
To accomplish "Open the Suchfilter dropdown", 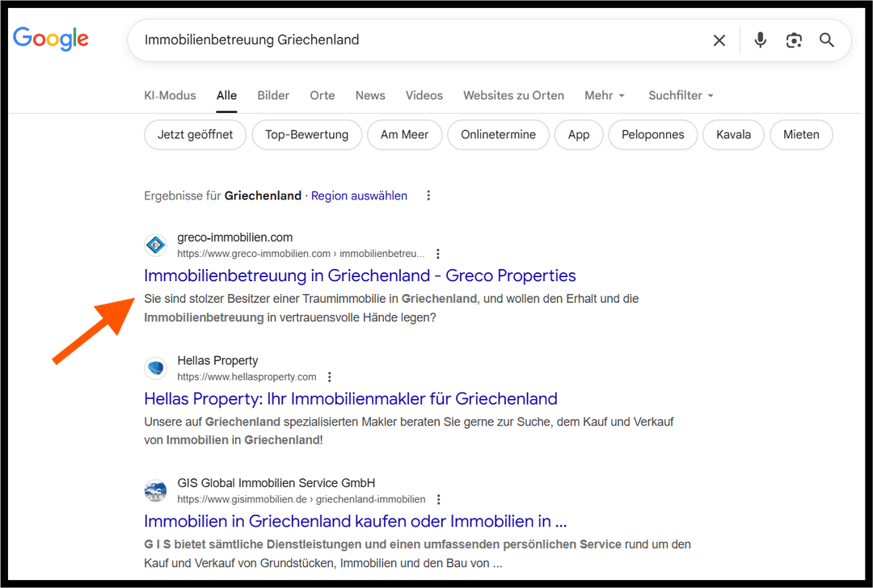I will [680, 95].
